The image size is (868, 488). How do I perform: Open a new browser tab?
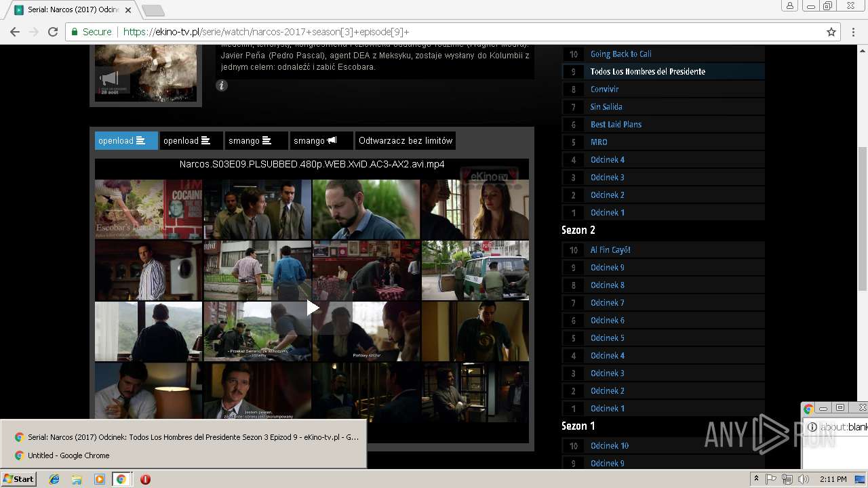click(x=153, y=10)
